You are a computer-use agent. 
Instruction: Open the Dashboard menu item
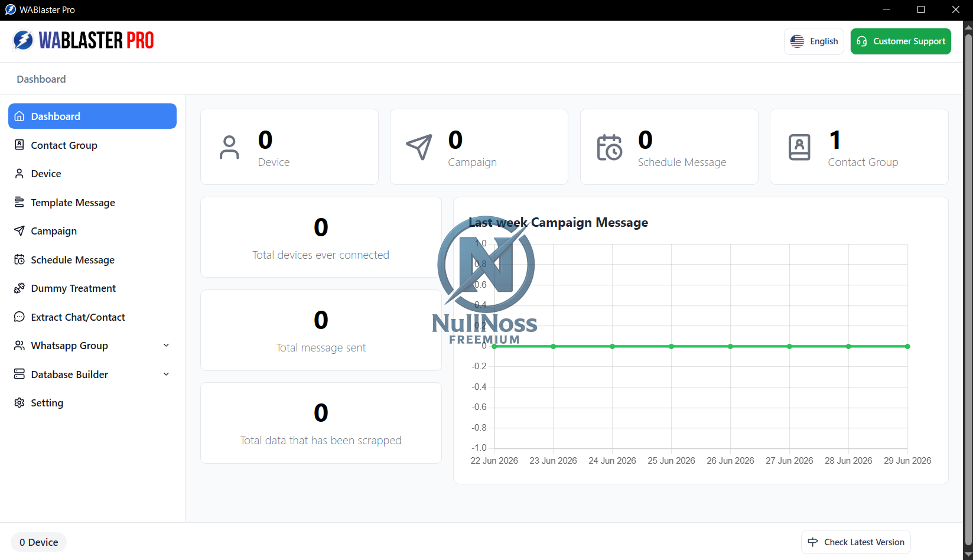92,116
